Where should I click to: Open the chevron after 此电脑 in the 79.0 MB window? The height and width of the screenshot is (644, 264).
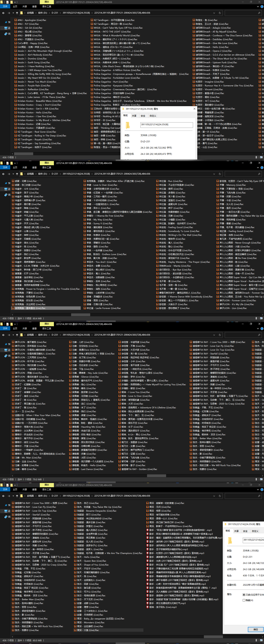(36, 335)
